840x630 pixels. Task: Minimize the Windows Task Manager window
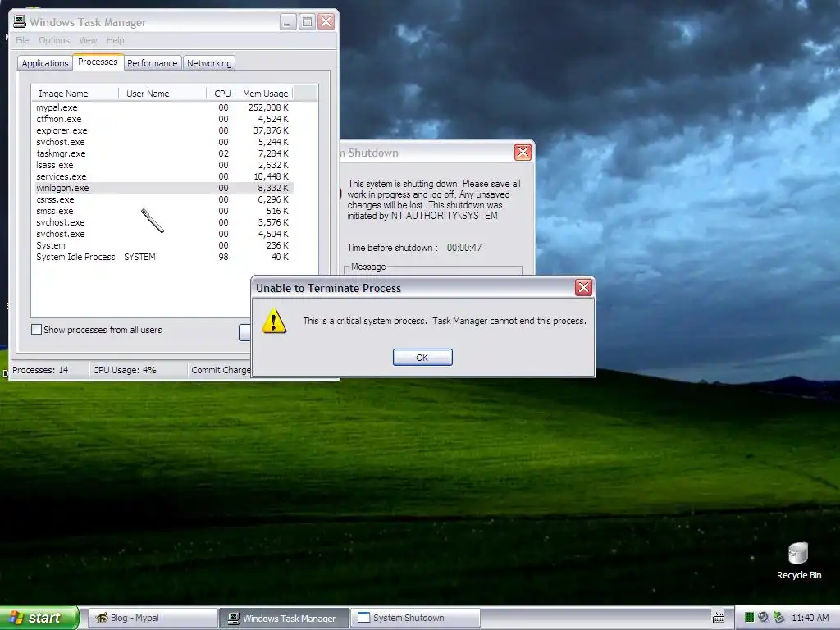[288, 22]
